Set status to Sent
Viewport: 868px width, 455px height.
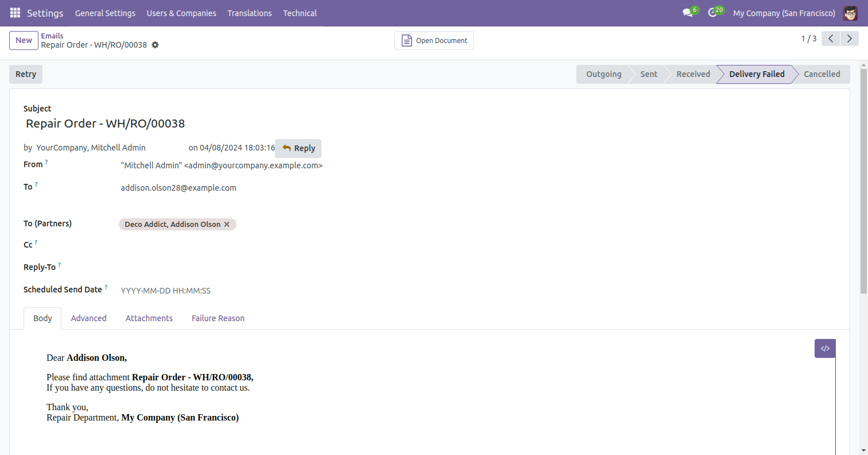tap(649, 74)
